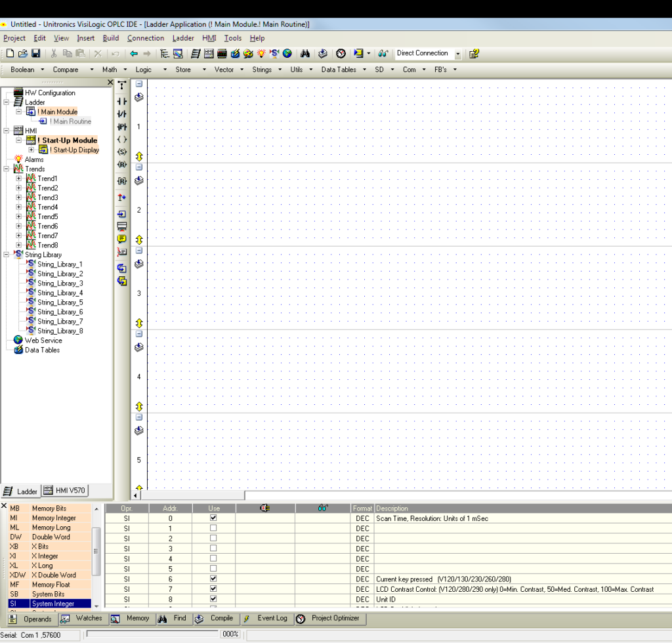Click the Ladder editor toolbar icon
Viewport: 672px width, 643px height.
point(196,54)
